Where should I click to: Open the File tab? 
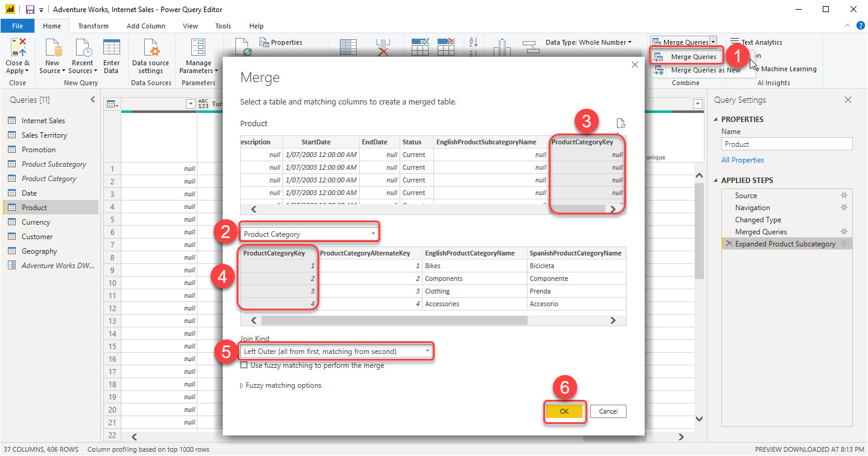(x=18, y=26)
